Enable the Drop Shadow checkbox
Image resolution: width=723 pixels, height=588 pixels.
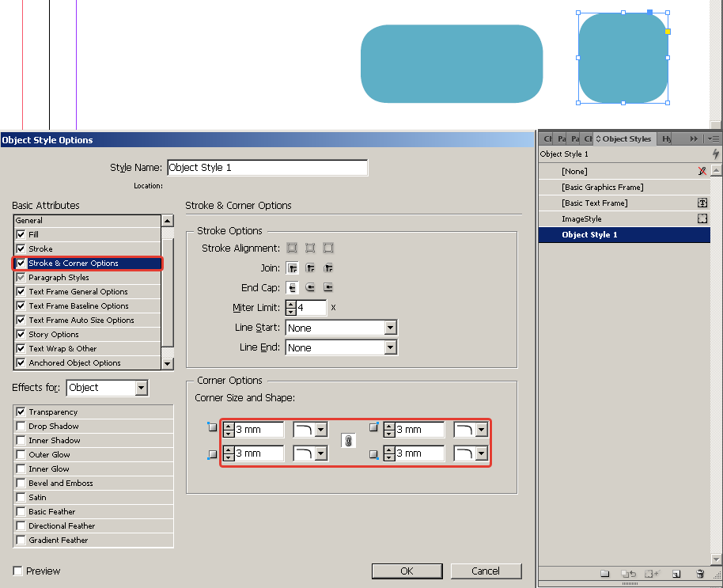21,426
